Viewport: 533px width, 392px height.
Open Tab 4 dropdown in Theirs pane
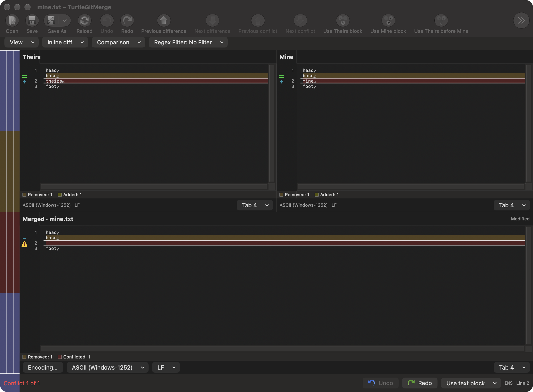(x=255, y=205)
